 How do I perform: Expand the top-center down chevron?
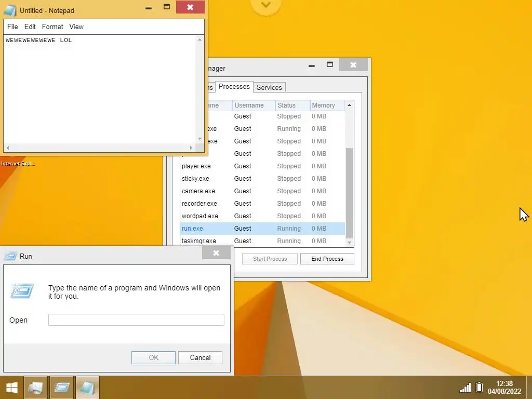[265, 5]
